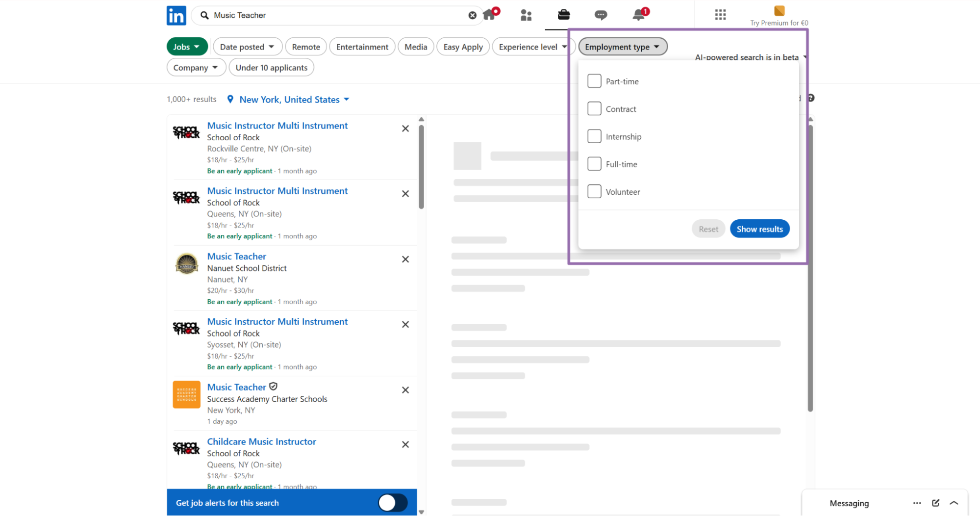Viewport: 980px width, 516px height.
Task: Click the Try Premium gold icon
Action: point(779,11)
